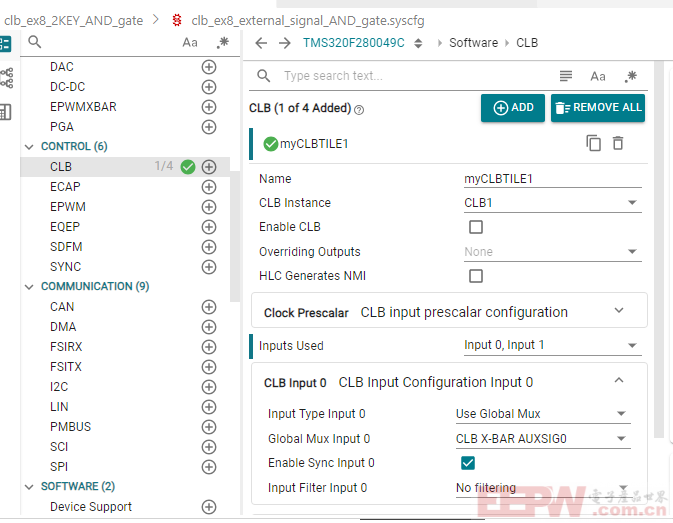
Task: Open the Overriding Outputs dropdown
Action: tap(552, 252)
